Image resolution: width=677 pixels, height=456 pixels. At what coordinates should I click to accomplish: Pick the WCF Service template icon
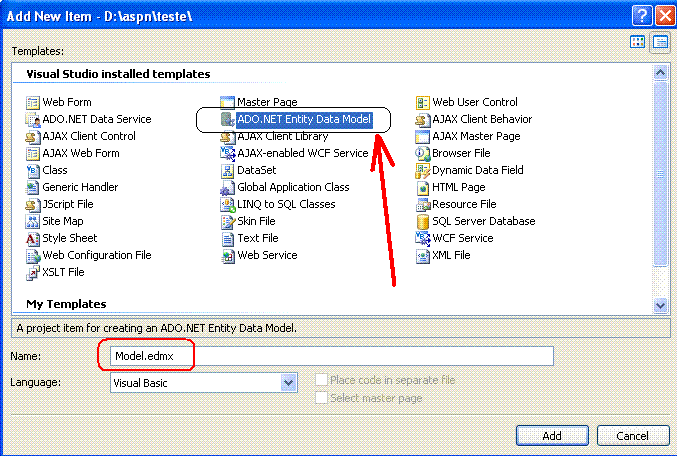(x=423, y=239)
